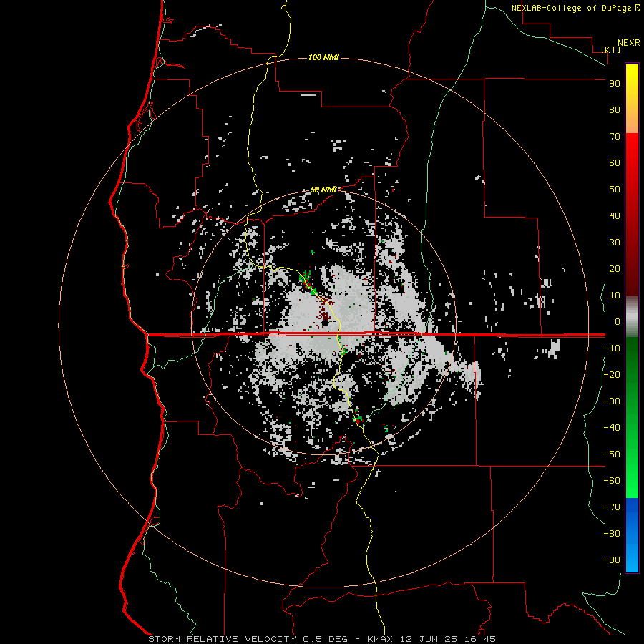Screen dimensions: 644x644
Task: Click the -90 value on velocity scale
Action: [612, 560]
